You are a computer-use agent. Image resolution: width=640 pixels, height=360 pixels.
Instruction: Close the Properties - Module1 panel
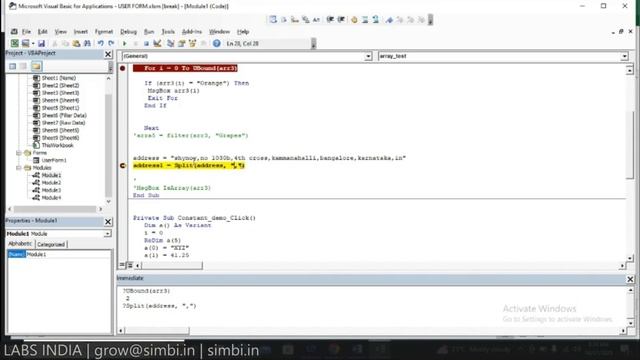(x=108, y=221)
